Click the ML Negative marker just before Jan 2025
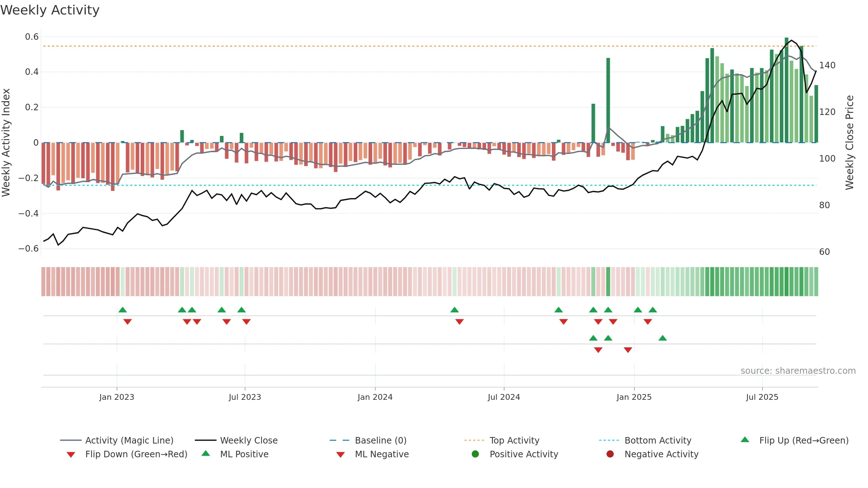 click(628, 350)
